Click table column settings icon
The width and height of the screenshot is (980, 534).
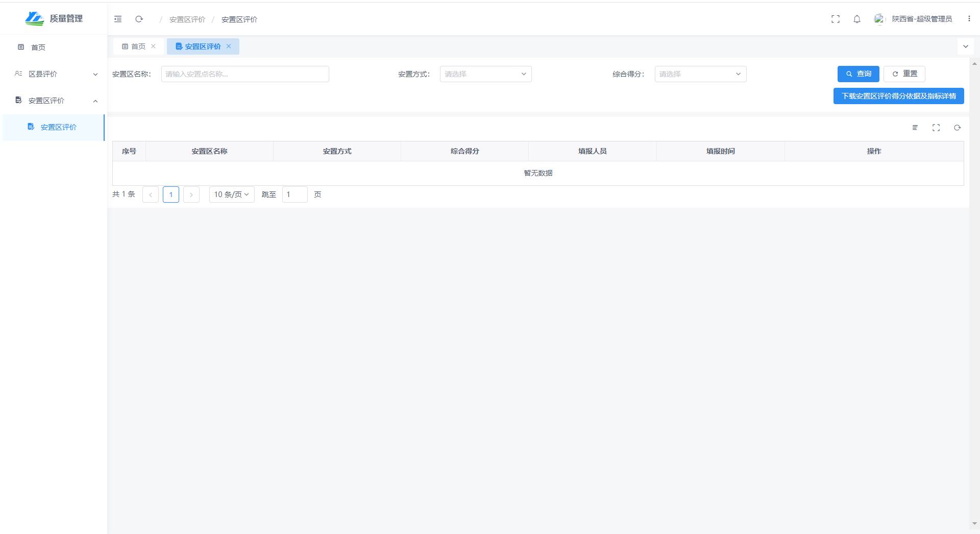915,128
